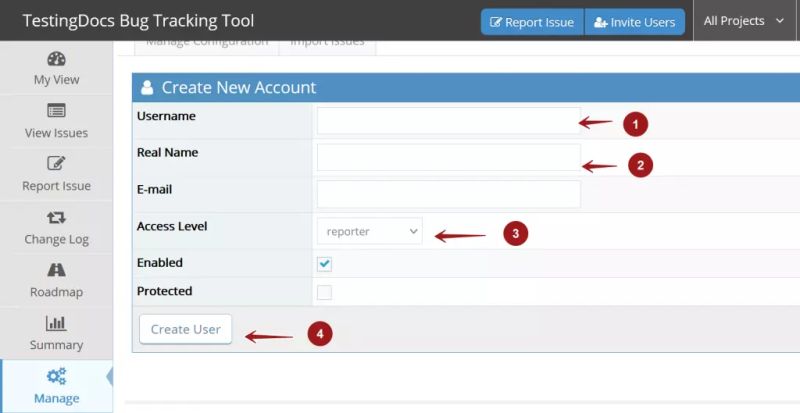800x413 pixels.
Task: Open View Issues list icon
Action: 56,111
